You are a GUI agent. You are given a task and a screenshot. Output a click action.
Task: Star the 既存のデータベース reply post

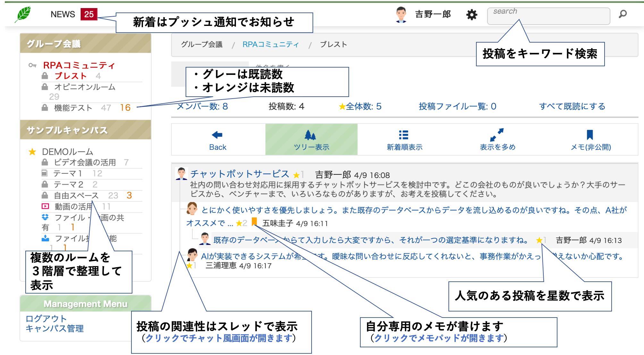539,240
